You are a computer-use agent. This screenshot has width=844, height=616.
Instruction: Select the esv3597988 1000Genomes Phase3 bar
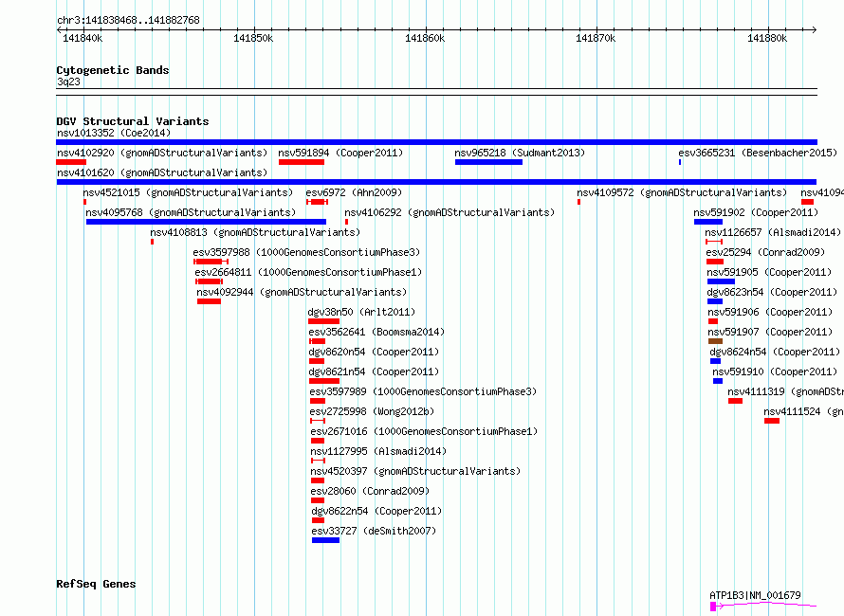pos(211,262)
